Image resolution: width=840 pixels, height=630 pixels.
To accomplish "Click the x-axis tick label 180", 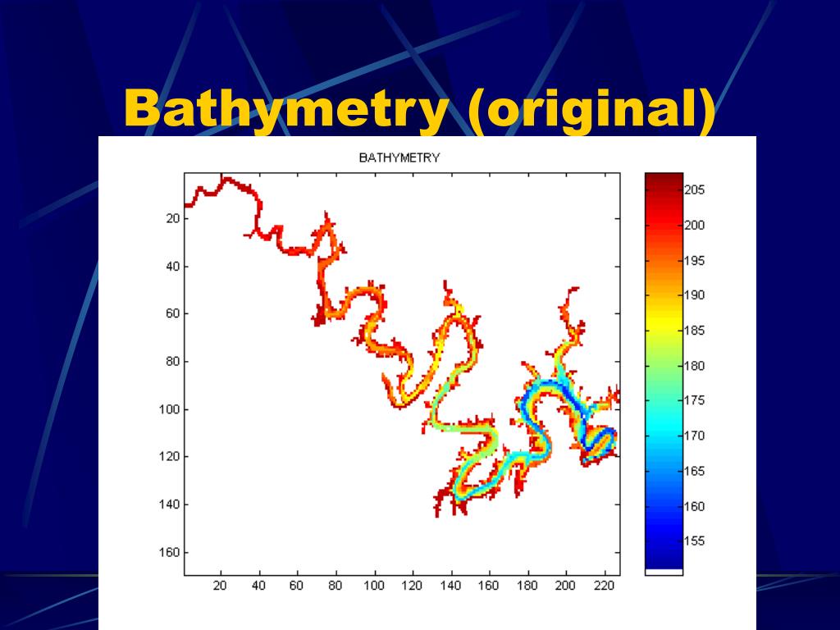I will point(527,586).
